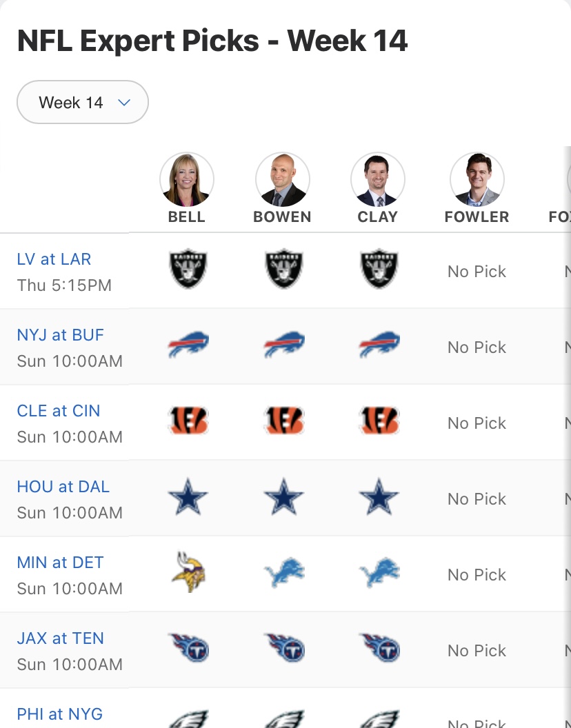The width and height of the screenshot is (571, 728).
Task: Click Clay's Lions pick logo
Action: click(379, 572)
